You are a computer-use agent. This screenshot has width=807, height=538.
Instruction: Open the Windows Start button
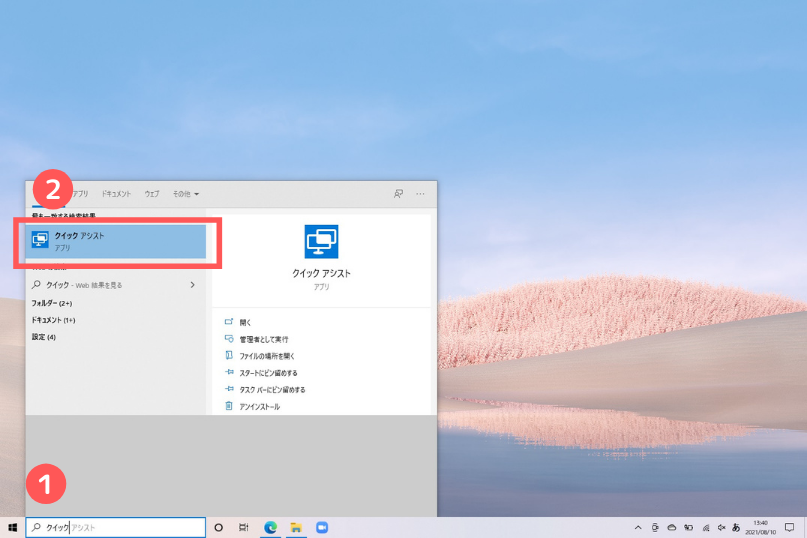tap(13, 527)
